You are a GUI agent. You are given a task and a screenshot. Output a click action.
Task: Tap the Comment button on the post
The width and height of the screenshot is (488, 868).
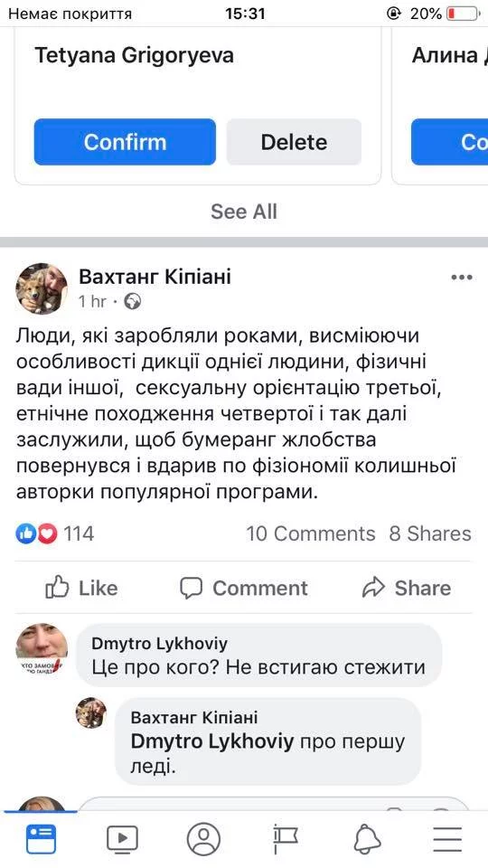click(x=243, y=588)
